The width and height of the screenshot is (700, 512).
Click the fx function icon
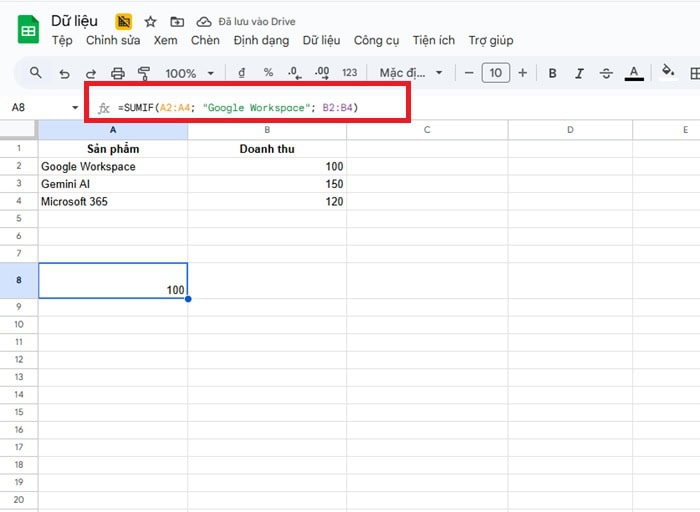click(104, 108)
